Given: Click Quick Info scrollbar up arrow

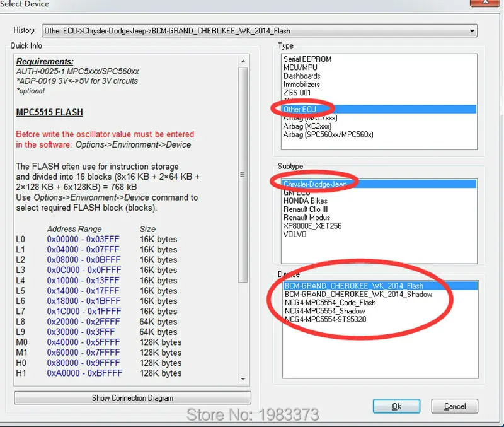Looking at the screenshot, I should (x=243, y=61).
